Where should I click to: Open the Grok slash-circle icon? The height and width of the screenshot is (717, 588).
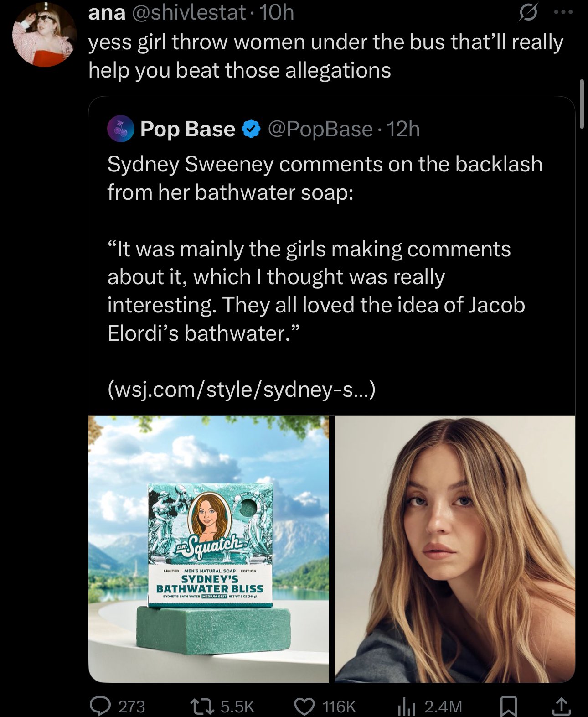click(527, 14)
